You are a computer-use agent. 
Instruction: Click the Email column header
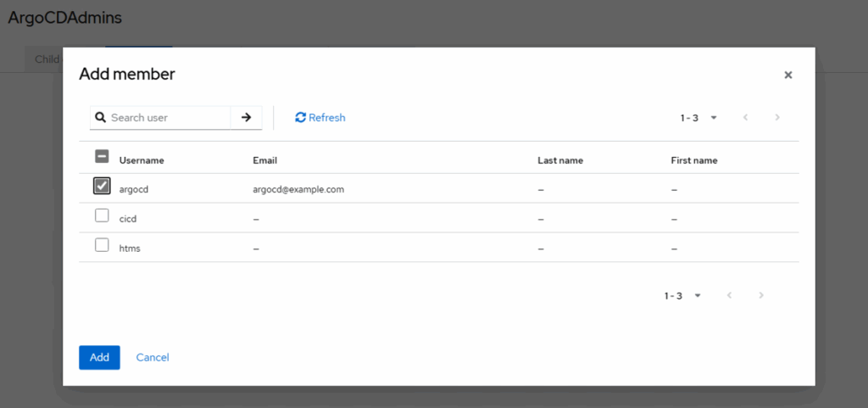pyautogui.click(x=264, y=160)
